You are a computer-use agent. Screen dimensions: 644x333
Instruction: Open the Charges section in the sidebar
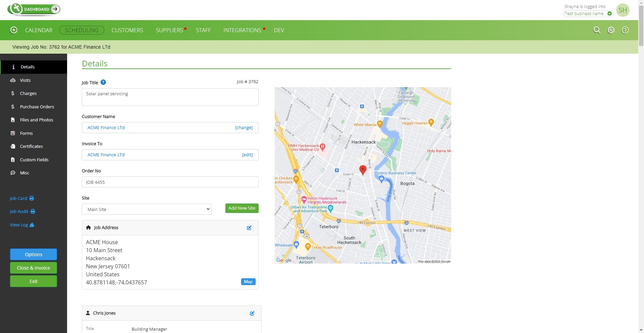28,93
